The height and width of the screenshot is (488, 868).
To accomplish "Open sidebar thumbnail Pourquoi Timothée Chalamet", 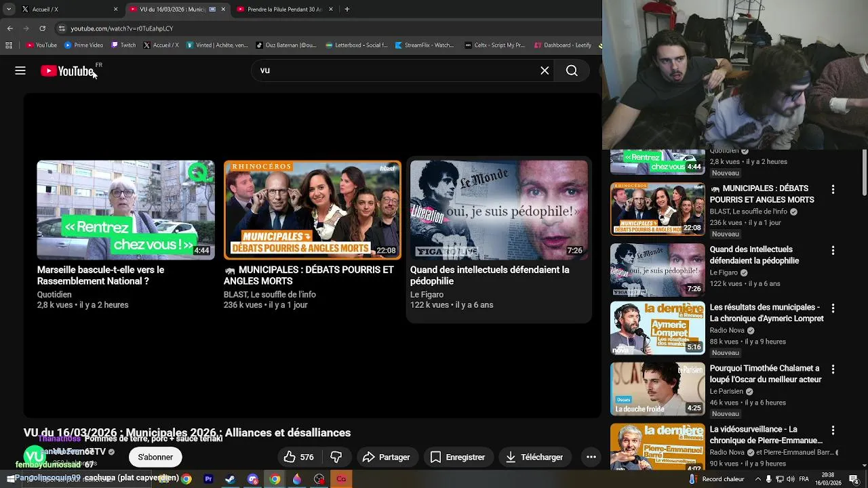I will (658, 388).
